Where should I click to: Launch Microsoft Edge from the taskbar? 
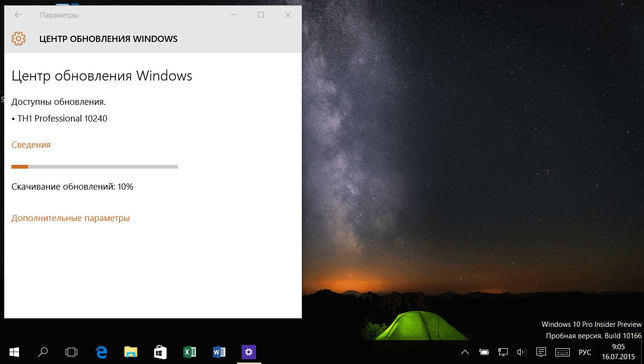[101, 352]
